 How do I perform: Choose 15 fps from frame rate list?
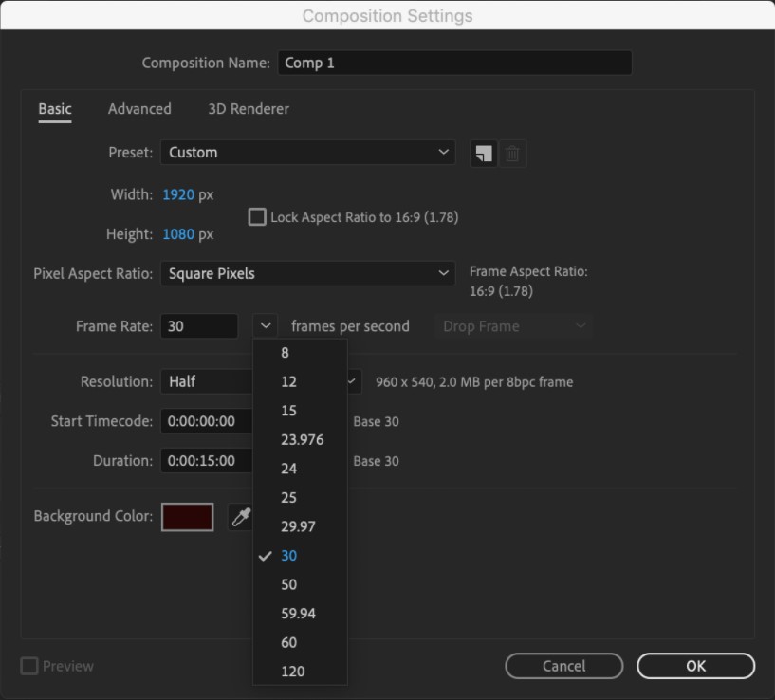[x=300, y=411]
